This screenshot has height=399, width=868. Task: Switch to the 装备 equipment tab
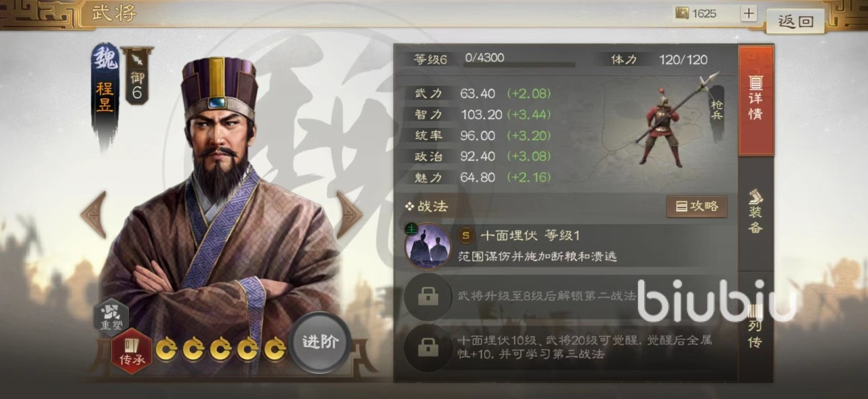tap(755, 212)
